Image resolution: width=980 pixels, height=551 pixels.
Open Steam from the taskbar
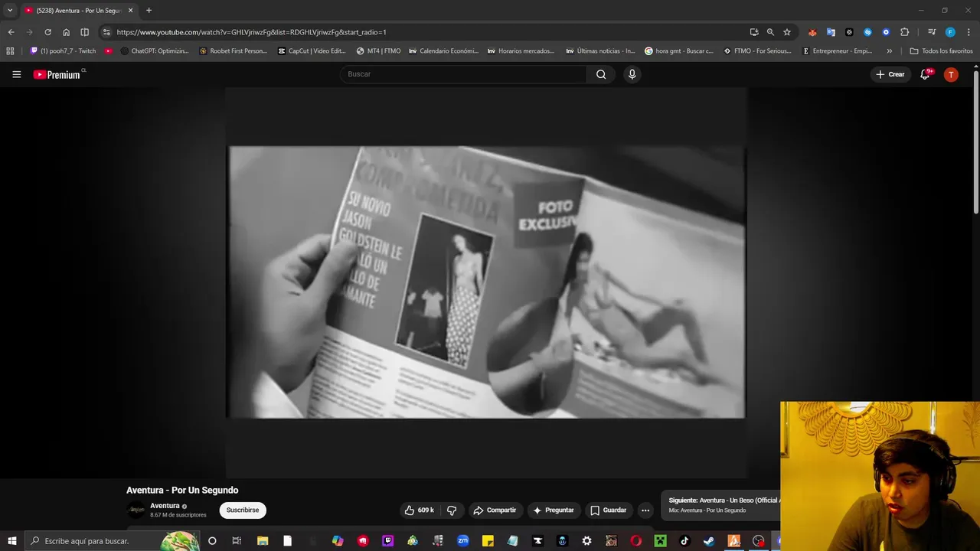(x=709, y=541)
